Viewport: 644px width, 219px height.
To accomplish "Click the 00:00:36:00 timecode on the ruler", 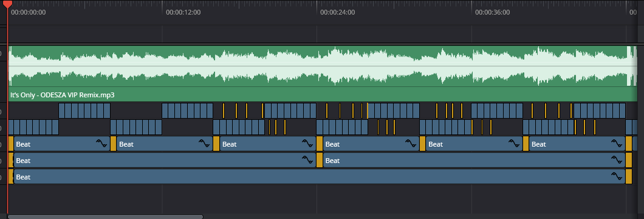I will click(x=493, y=12).
